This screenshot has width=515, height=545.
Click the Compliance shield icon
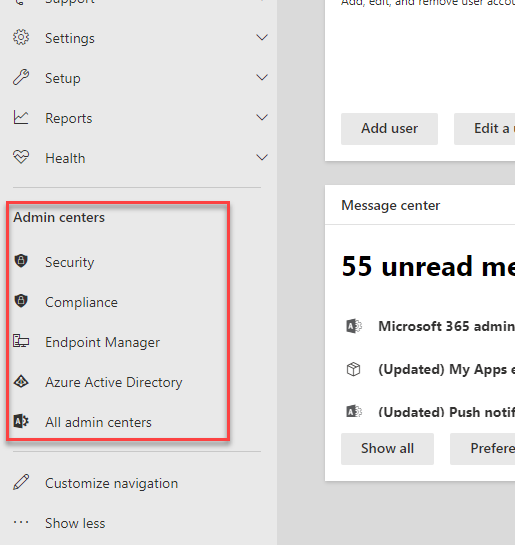tap(21, 301)
